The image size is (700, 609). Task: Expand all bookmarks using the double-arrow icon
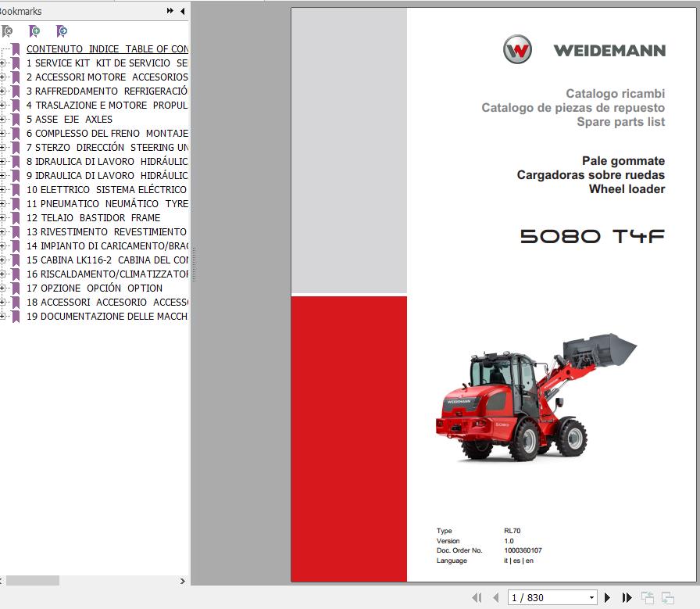(170, 11)
